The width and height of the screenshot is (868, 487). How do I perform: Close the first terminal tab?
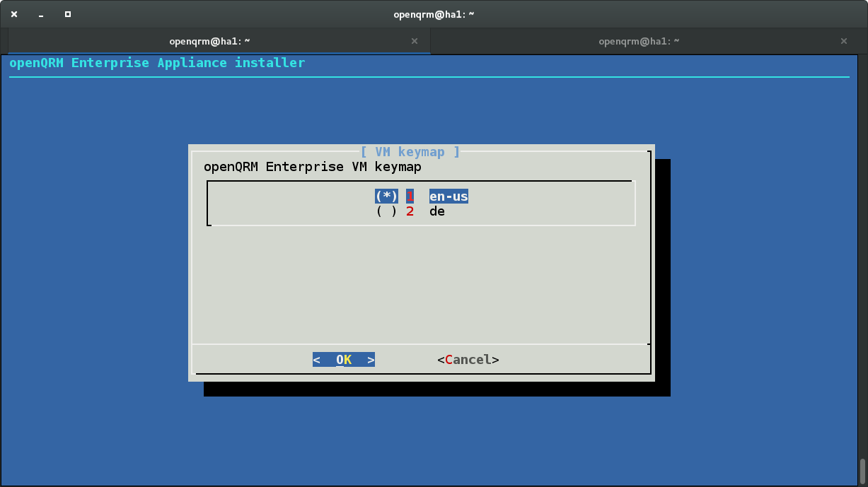[415, 41]
